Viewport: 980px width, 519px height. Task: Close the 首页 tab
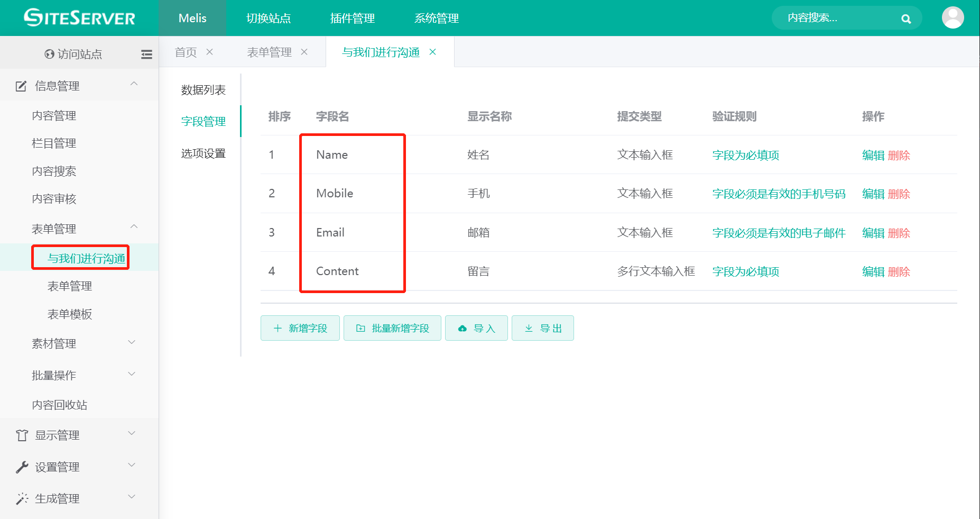click(210, 52)
